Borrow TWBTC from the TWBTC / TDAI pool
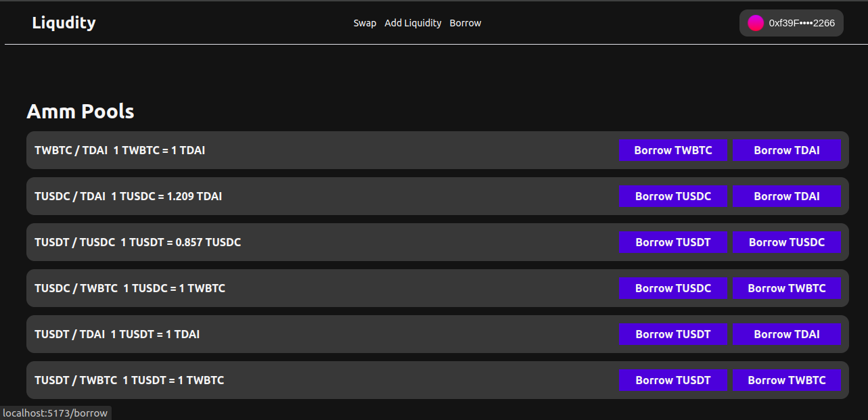 pos(673,150)
